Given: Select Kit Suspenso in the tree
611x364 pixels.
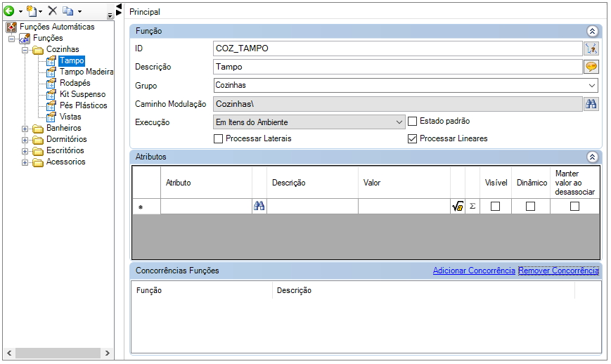Looking at the screenshot, I should pyautogui.click(x=82, y=94).
